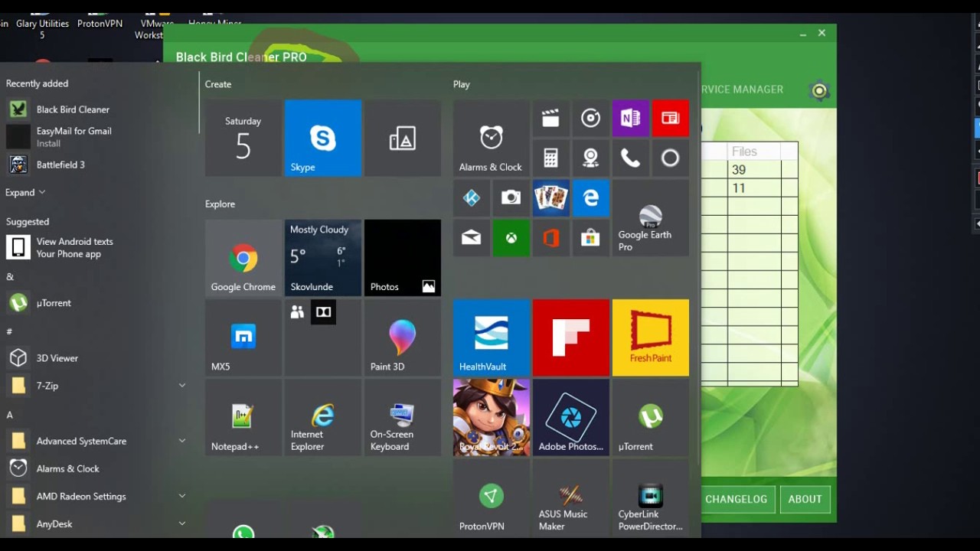
Task: Launch the Kodi tile
Action: (471, 198)
